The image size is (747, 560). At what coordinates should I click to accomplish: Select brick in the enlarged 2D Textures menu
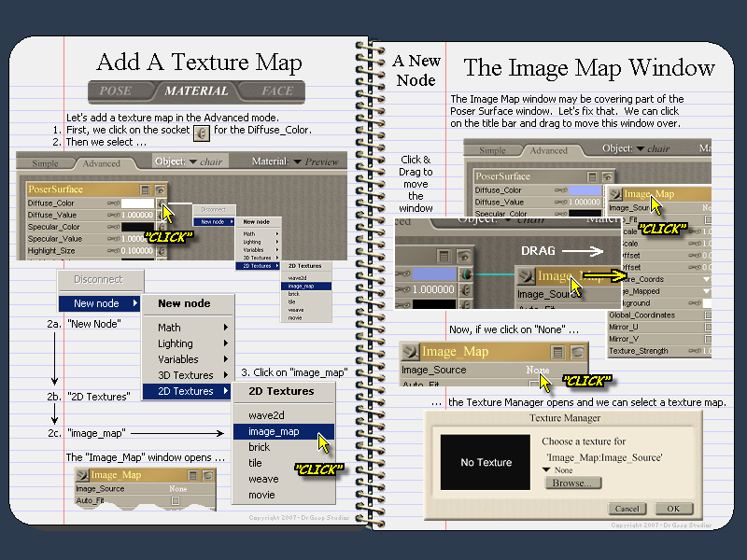(x=259, y=447)
